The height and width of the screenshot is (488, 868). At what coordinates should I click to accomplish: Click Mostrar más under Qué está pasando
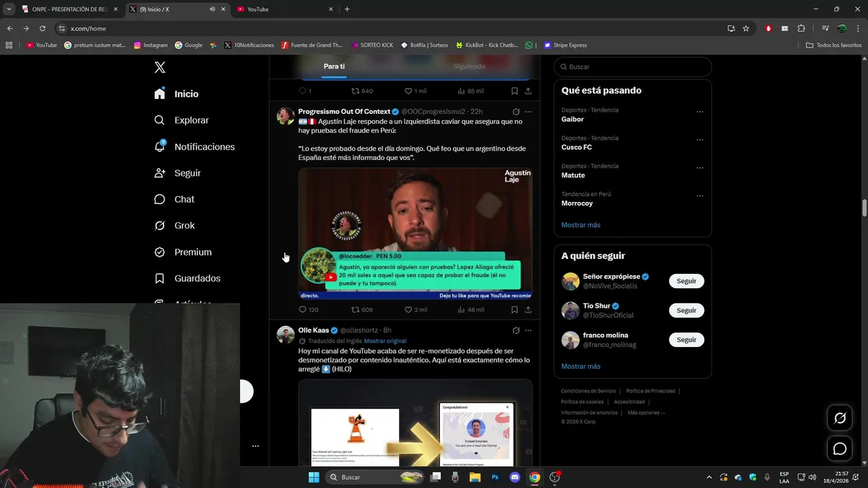coord(580,225)
